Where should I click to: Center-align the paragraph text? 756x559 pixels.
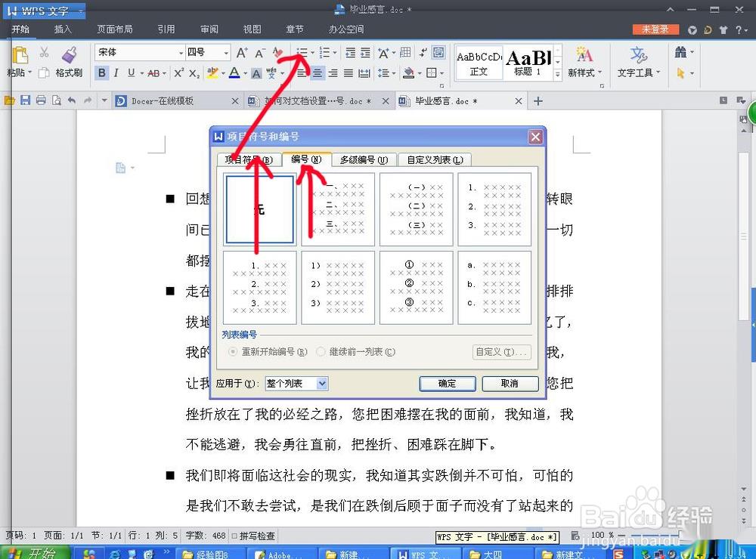click(x=318, y=73)
